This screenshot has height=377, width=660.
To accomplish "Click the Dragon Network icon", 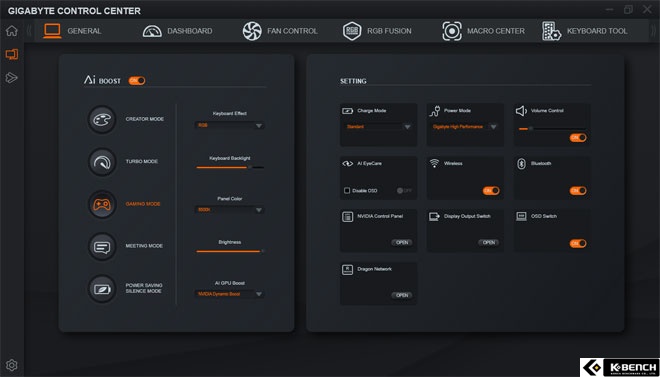I will [x=348, y=270].
